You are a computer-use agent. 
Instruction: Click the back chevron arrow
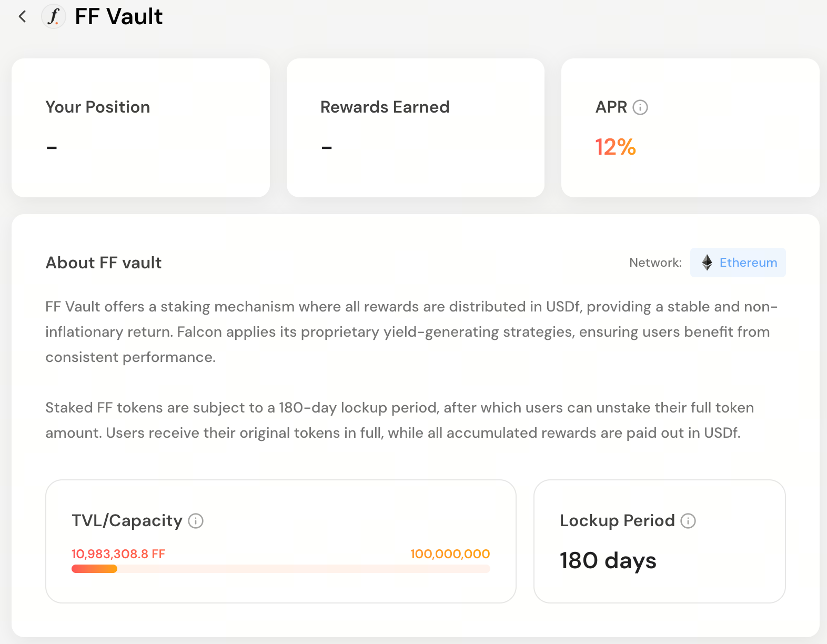[x=22, y=16]
